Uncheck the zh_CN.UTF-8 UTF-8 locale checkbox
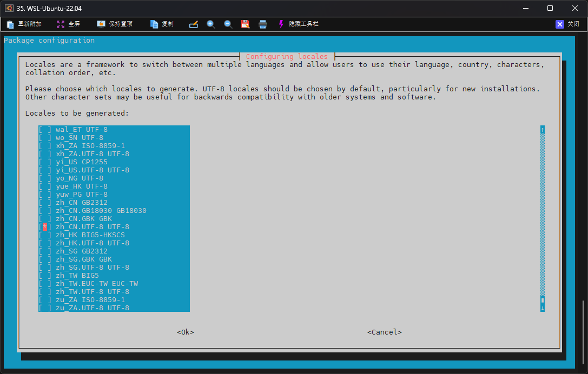The height and width of the screenshot is (374, 588). click(x=45, y=227)
